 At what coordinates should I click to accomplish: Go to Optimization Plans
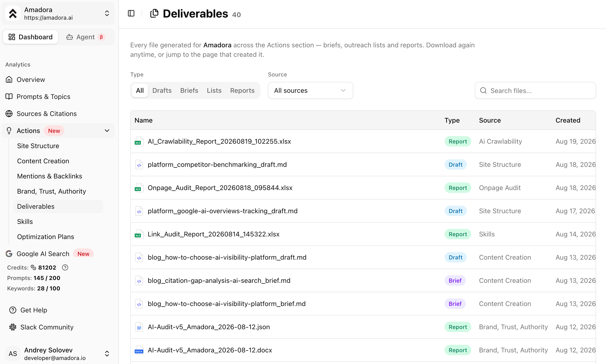(58, 237)
